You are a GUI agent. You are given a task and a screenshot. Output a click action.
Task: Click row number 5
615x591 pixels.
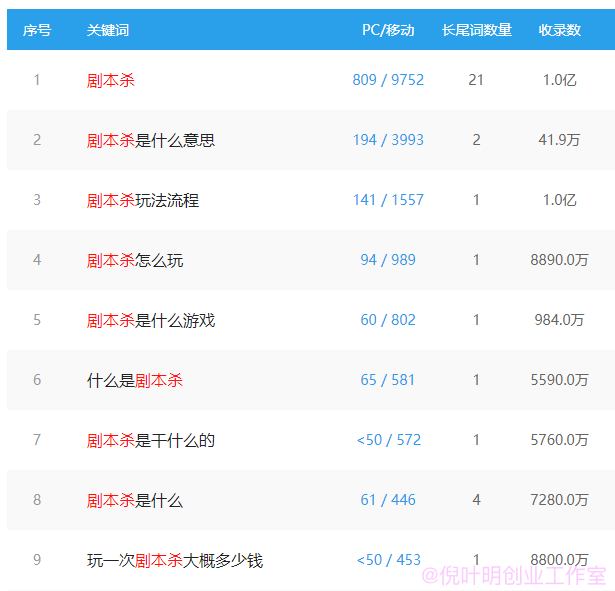[x=37, y=320]
